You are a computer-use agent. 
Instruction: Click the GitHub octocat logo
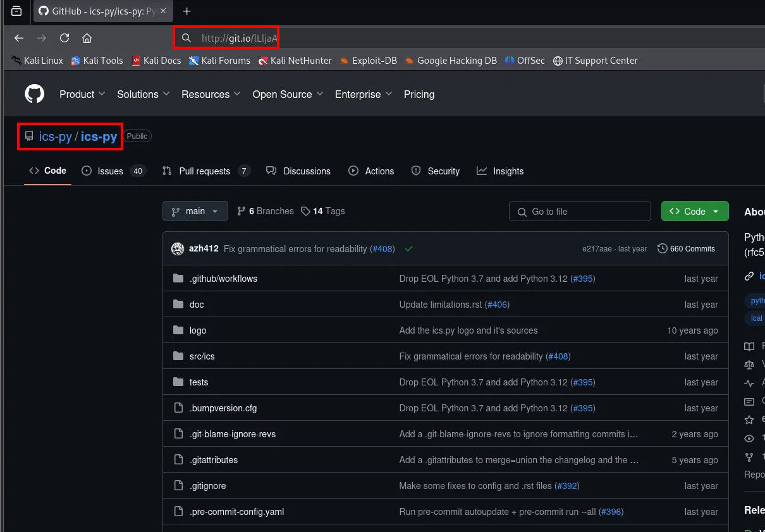pos(35,94)
